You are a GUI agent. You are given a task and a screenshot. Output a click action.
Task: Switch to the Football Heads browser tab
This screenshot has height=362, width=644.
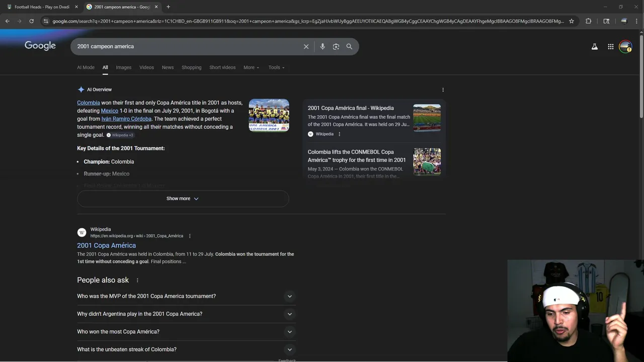(42, 7)
